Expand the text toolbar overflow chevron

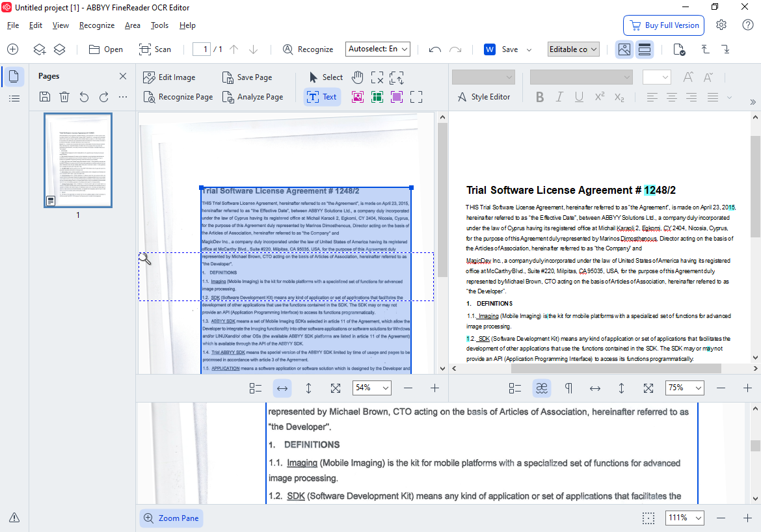pyautogui.click(x=753, y=102)
